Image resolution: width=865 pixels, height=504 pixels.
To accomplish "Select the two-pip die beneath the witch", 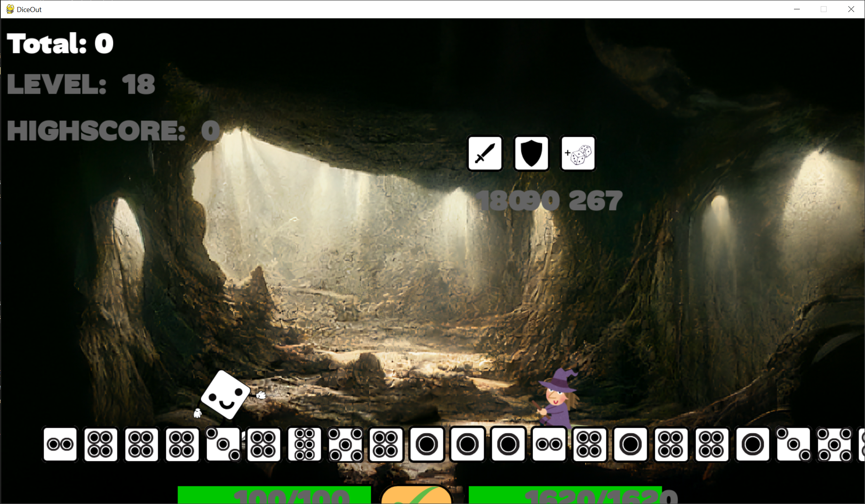I will 549,444.
